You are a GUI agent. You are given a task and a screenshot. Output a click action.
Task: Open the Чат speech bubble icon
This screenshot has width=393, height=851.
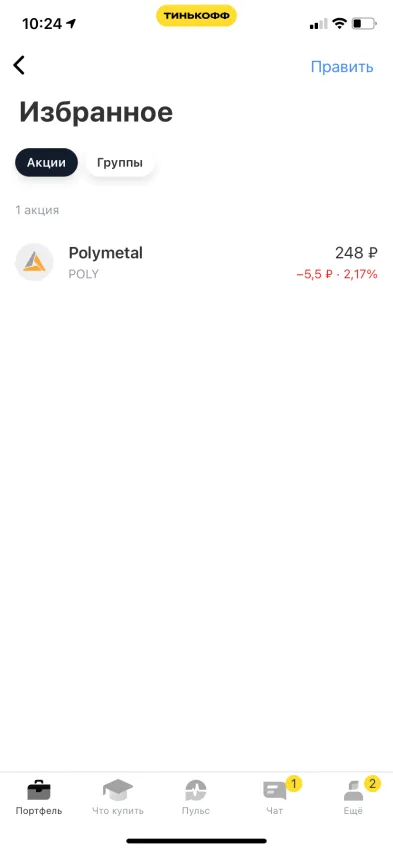point(274,791)
